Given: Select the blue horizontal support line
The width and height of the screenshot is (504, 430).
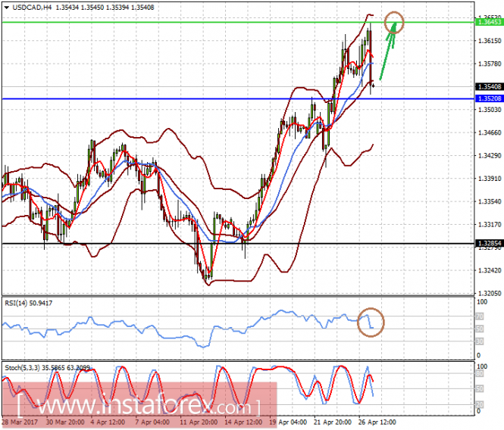Looking at the screenshot, I should [x=238, y=98].
